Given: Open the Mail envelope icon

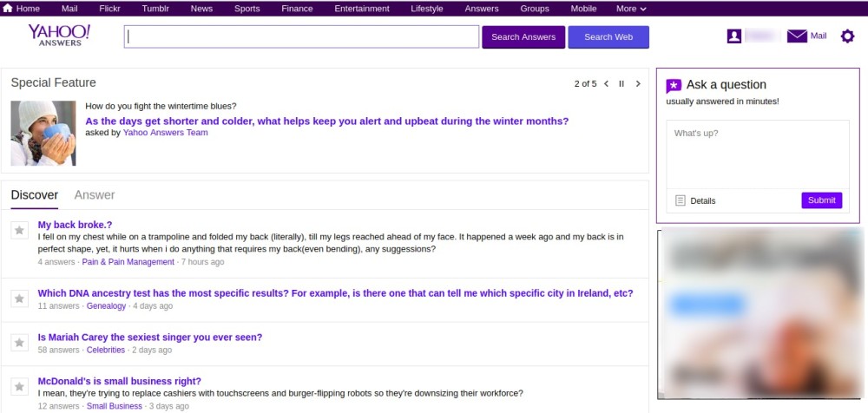Looking at the screenshot, I should coord(797,36).
